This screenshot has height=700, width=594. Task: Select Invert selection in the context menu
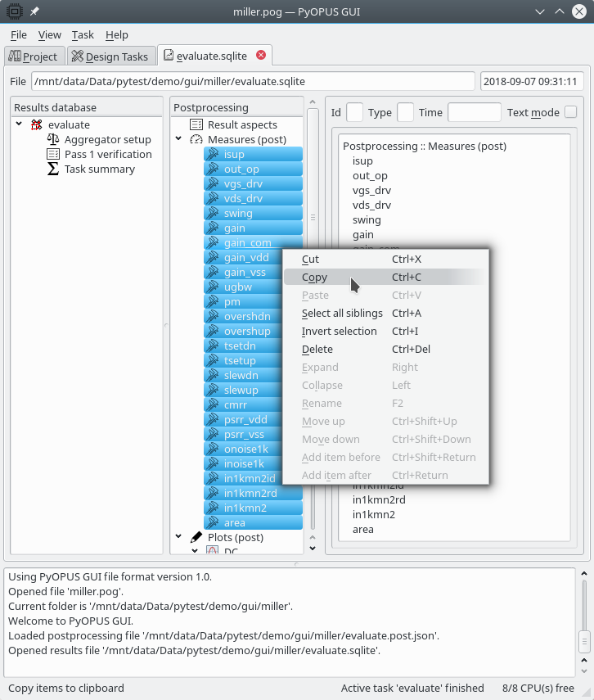click(339, 332)
